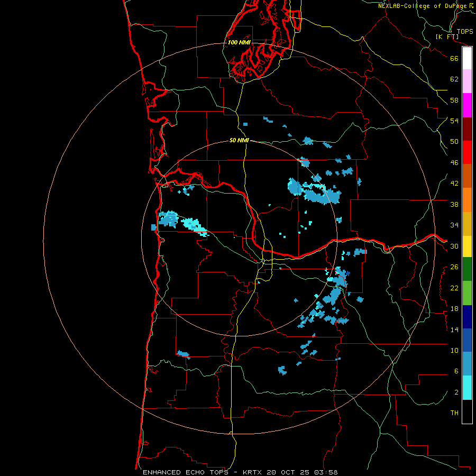Click the magenta legend swatch near 58

467,105
